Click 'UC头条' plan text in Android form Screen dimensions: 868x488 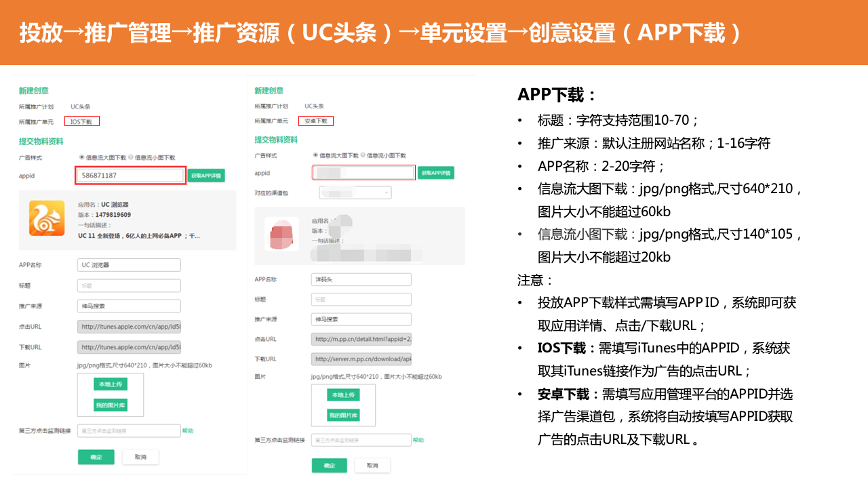314,106
